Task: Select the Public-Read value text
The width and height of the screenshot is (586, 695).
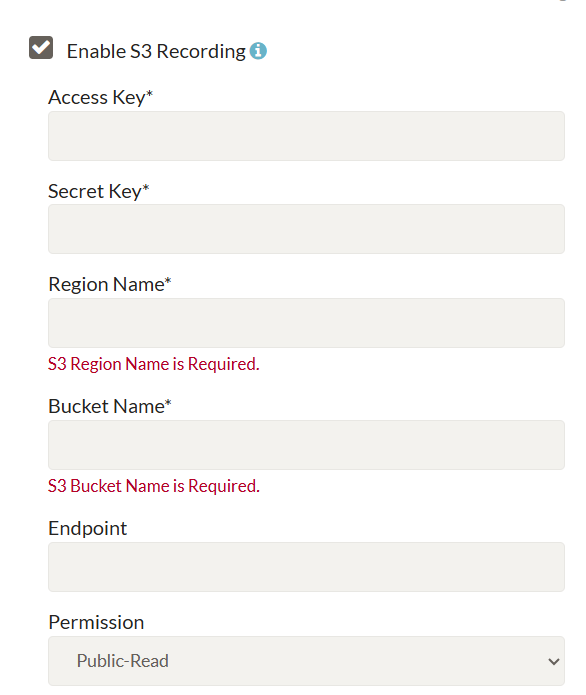Action: (x=123, y=661)
